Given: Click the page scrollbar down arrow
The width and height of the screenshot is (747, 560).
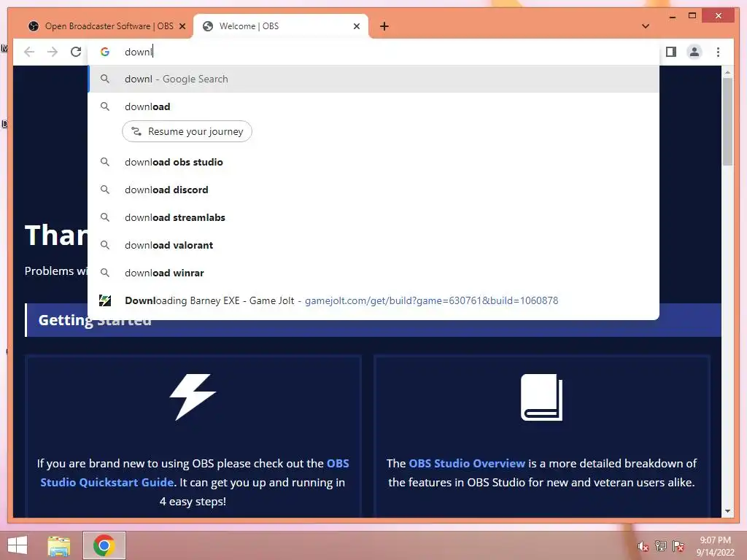Looking at the screenshot, I should (727, 511).
